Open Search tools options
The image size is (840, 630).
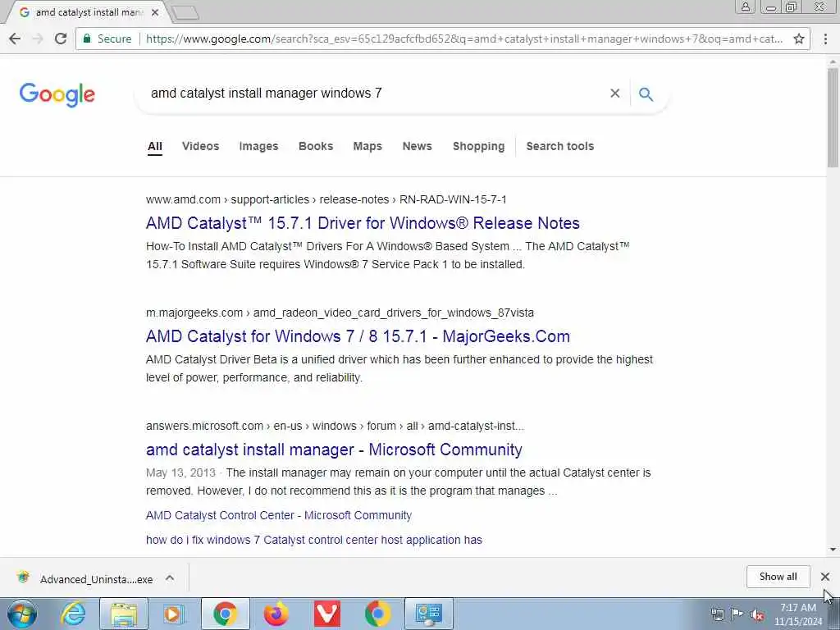[x=559, y=146]
